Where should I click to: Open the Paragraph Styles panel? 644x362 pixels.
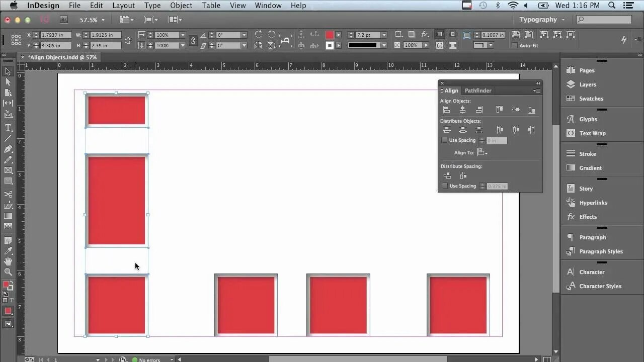click(601, 251)
